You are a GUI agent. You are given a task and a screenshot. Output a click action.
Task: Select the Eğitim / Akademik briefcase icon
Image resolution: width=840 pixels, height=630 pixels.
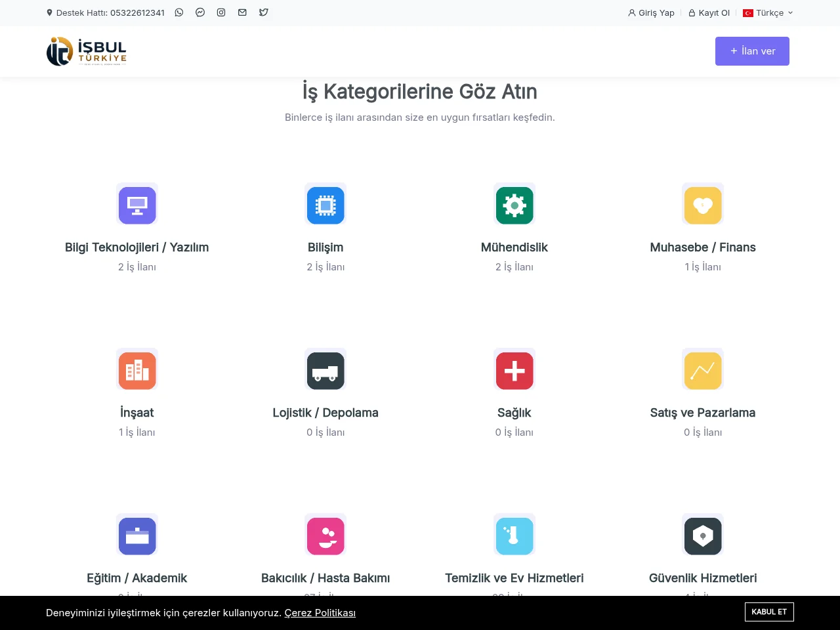pos(137,536)
